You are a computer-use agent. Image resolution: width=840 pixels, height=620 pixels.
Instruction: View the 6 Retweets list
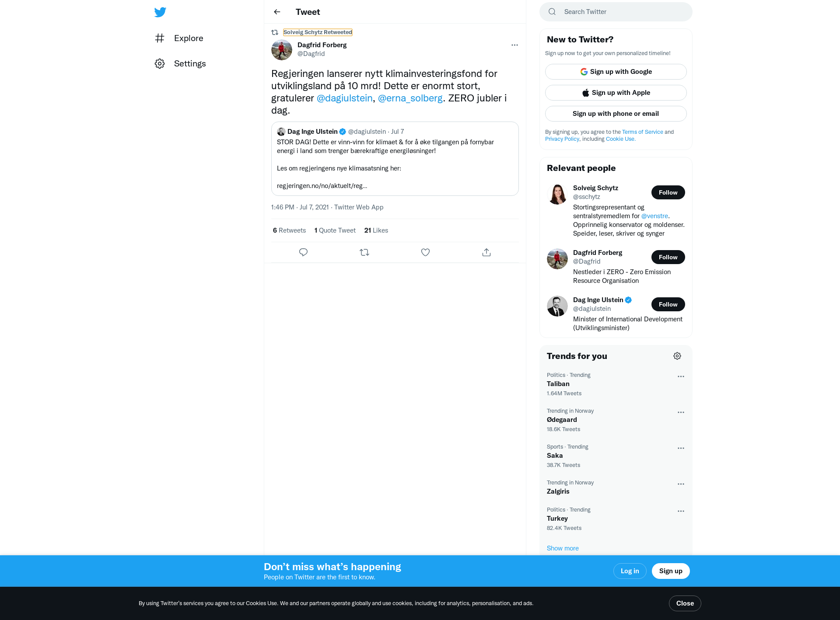(289, 230)
